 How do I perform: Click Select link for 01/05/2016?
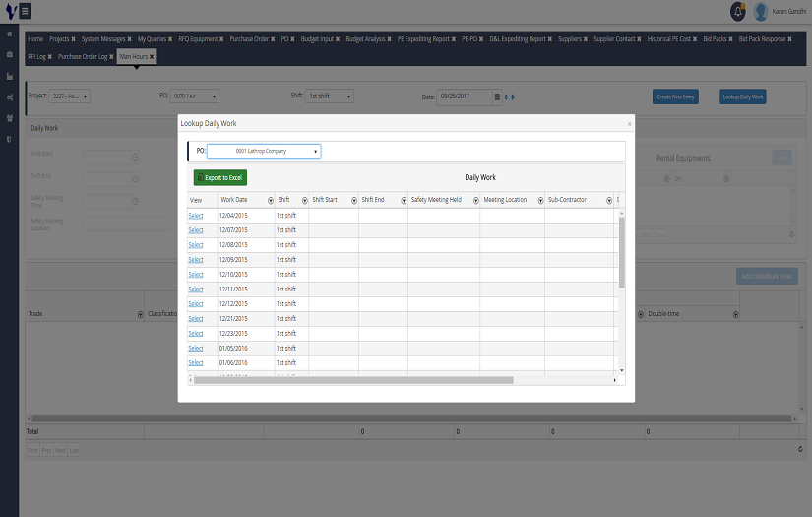(196, 349)
